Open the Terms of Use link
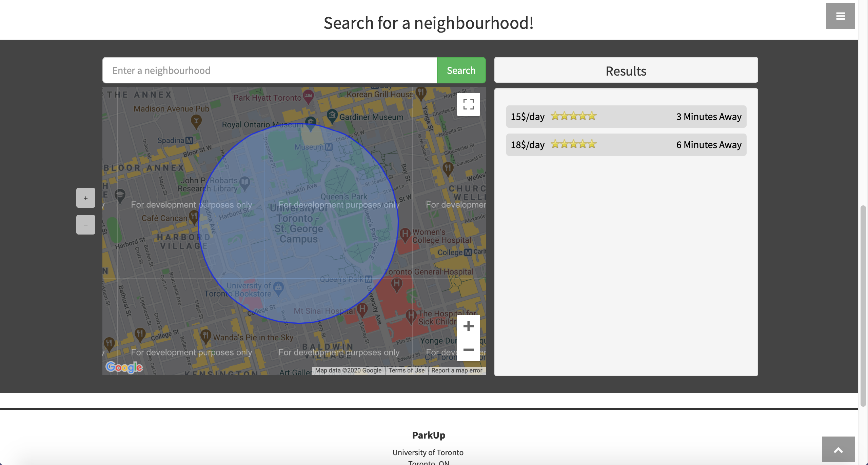This screenshot has width=868, height=465. (406, 370)
